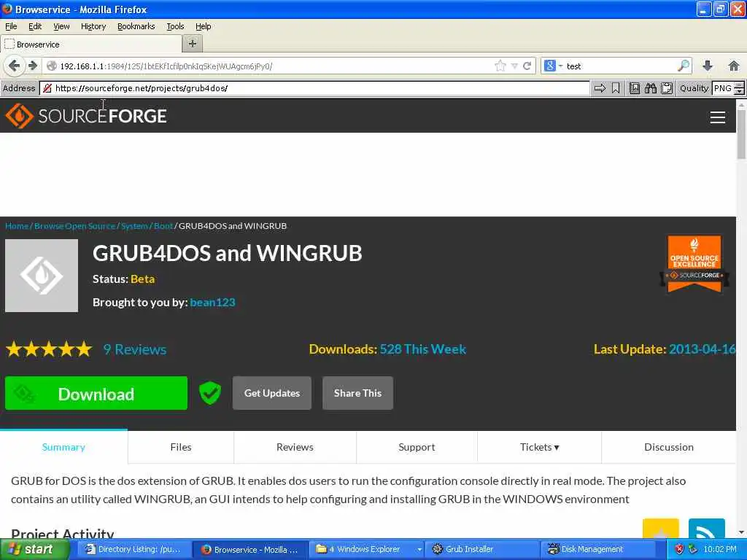Open the File menu
747x560 pixels.
(11, 26)
